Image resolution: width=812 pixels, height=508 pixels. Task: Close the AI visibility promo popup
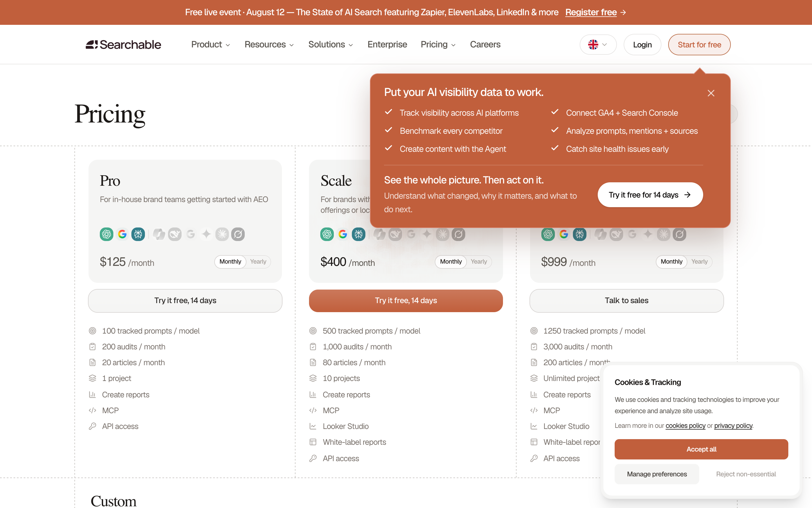coord(711,93)
